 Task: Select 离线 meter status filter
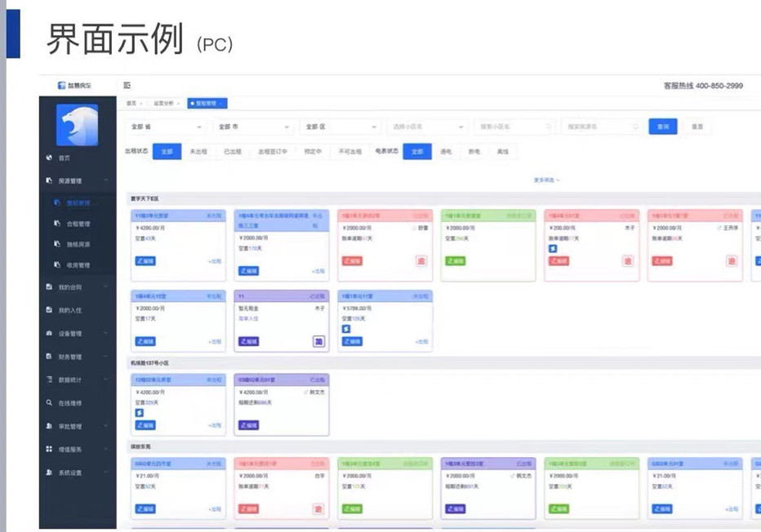[x=503, y=151]
